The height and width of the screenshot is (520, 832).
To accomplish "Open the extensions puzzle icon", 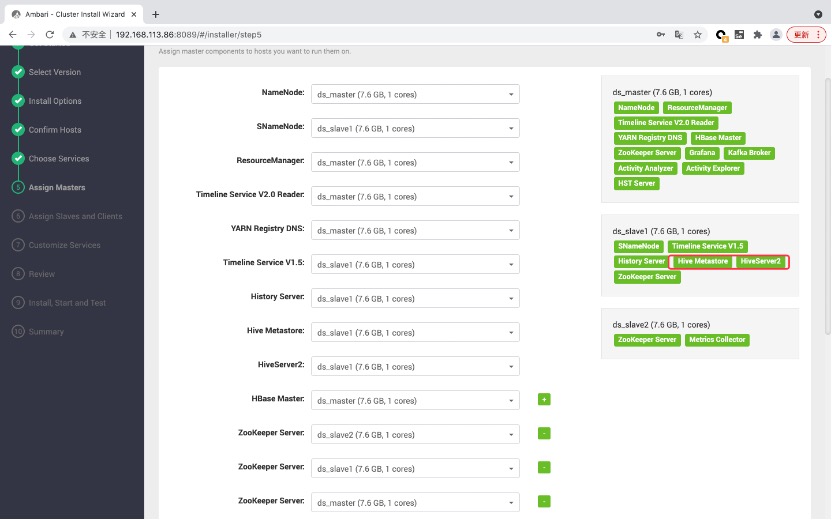I will point(757,34).
